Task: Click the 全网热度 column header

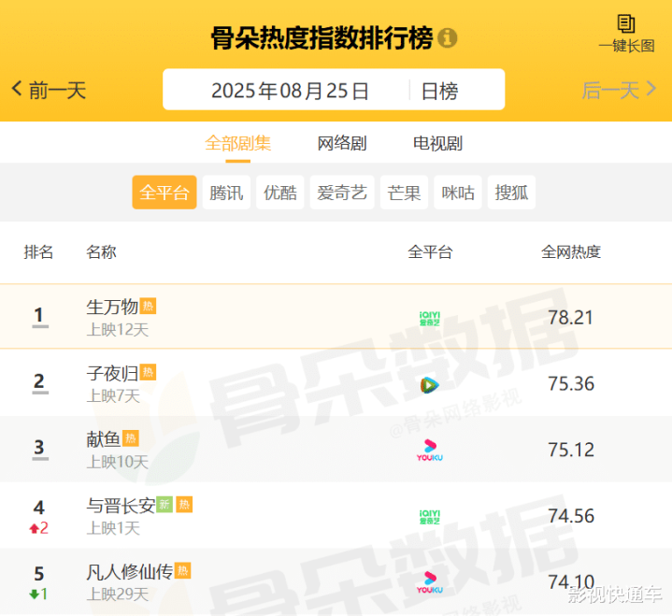Action: click(x=571, y=251)
